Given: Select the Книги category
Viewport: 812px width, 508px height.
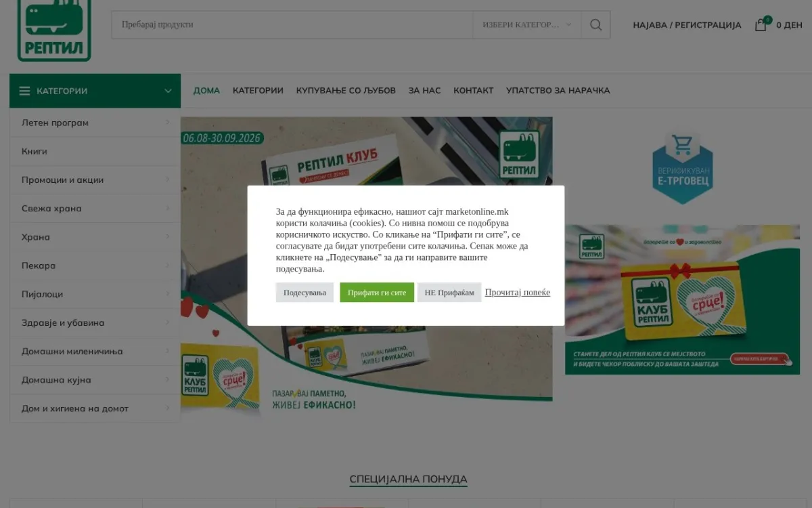Looking at the screenshot, I should (x=35, y=151).
